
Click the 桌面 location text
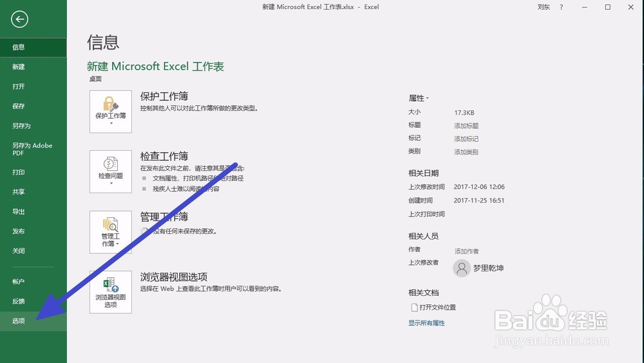coord(95,79)
